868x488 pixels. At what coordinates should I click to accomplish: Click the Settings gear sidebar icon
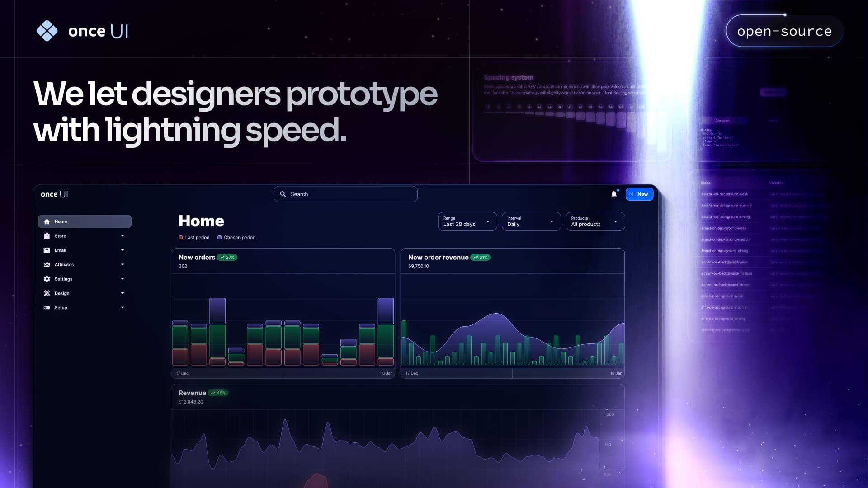47,279
